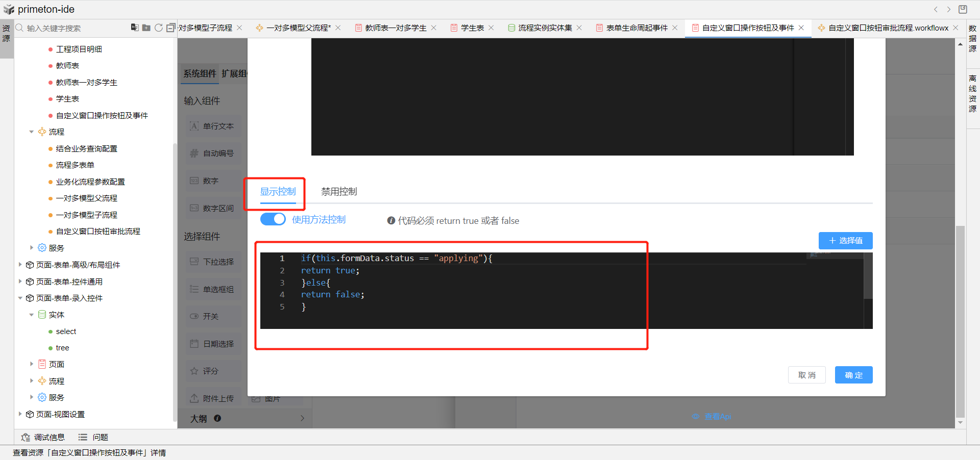Click the right-side vertical scrollbar thumb
980x460 pixels.
coord(960,321)
